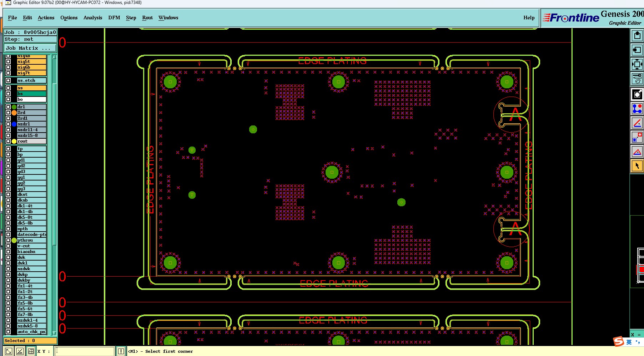Click the Sogou input method icon
644x356 pixels.
click(619, 341)
